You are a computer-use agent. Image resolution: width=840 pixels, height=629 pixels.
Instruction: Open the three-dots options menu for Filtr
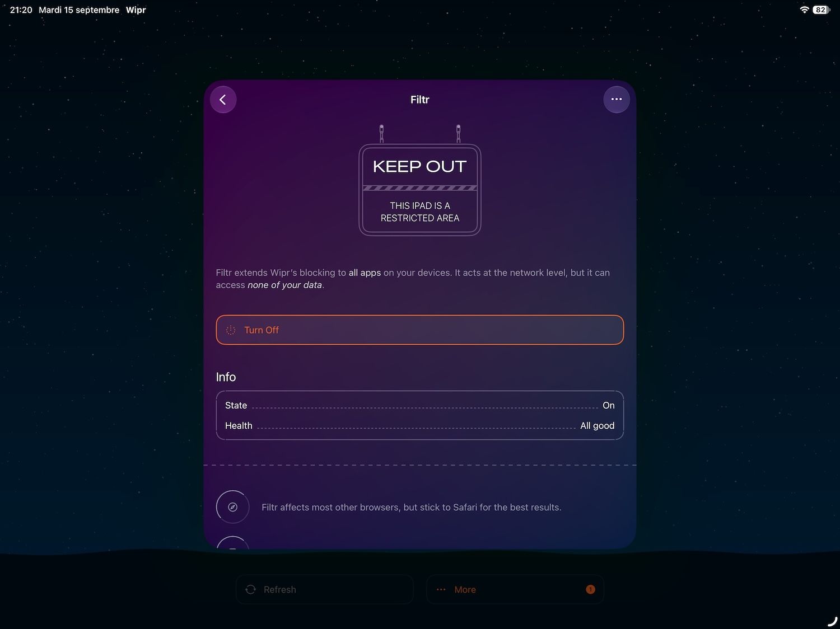tap(617, 100)
